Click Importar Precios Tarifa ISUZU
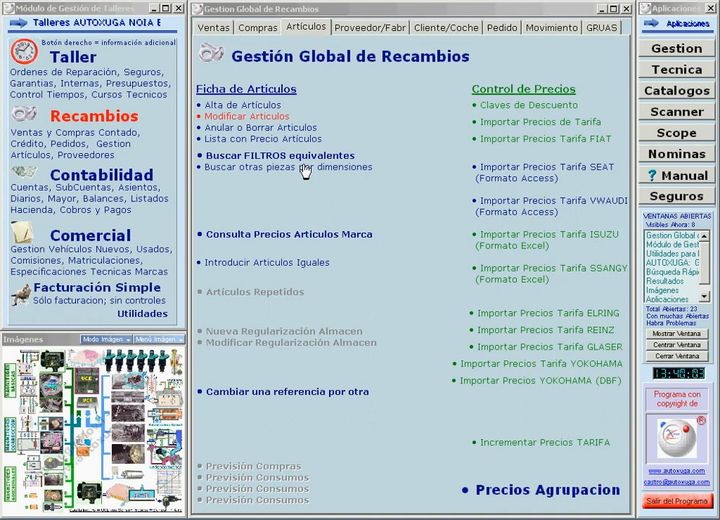This screenshot has height=520, width=720. [549, 234]
